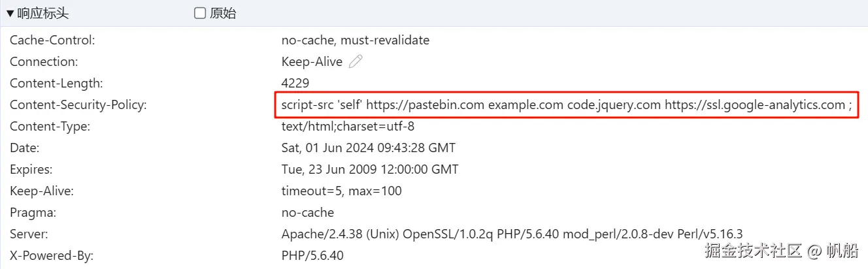Image resolution: width=868 pixels, height=269 pixels.
Task: Click the PHP/5.6.40 powered-by value
Action: tap(312, 255)
